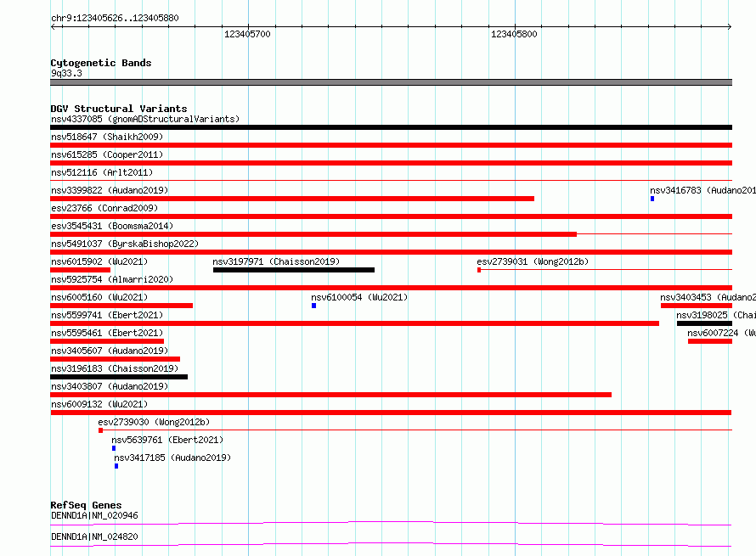Click the gray 9q33.3 cytogenetic band bar
This screenshot has height=556, width=756.
[x=391, y=82]
